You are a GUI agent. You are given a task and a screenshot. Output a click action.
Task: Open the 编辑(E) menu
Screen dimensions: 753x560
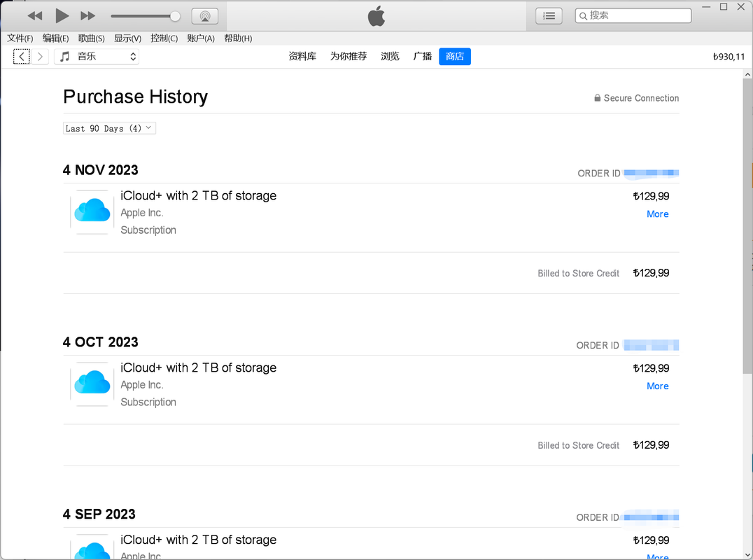pos(55,38)
